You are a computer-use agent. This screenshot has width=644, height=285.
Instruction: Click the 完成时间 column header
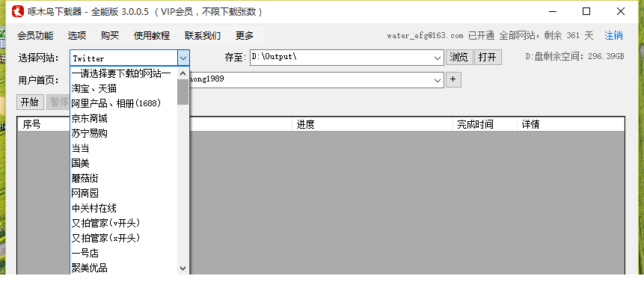485,124
